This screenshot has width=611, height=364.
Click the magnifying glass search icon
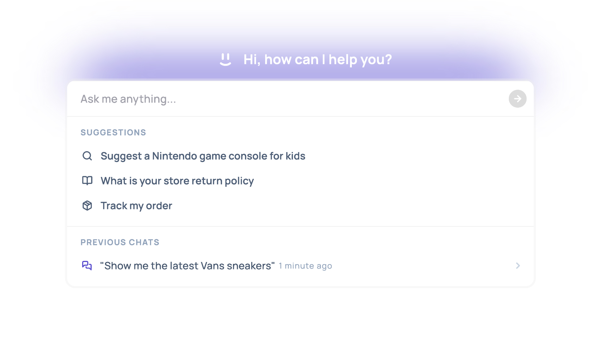87,156
